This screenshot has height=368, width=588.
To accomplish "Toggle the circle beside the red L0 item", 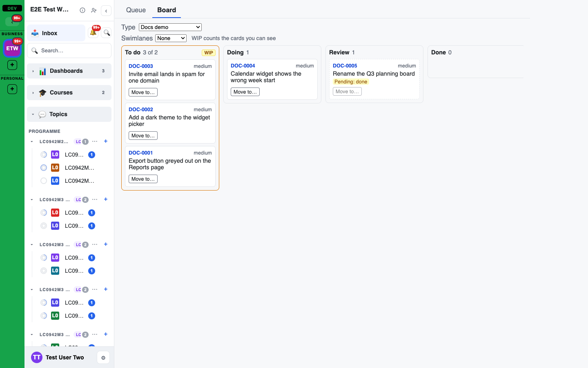I will tap(44, 213).
